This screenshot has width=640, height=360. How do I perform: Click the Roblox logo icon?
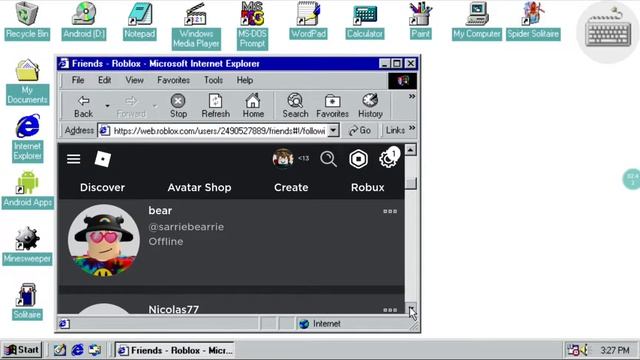pos(102,159)
